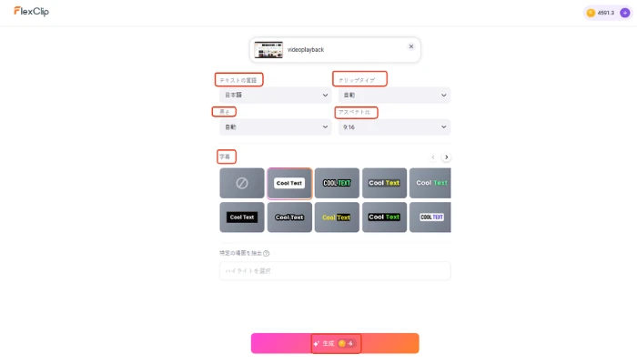This screenshot has height=364, width=637.
Task: Select white-box COOL TEXT with purple word style
Action: pyautogui.click(x=430, y=217)
